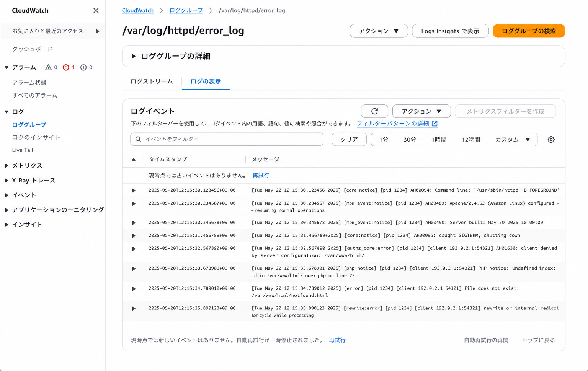Open the カスタム time range dropdown
Viewport: 588px width, 371px height.
click(513, 140)
